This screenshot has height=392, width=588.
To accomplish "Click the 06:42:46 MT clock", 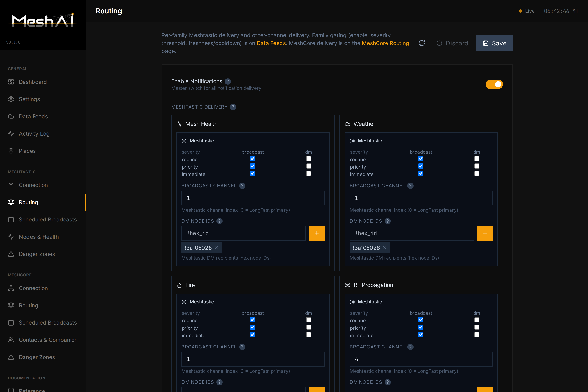I will [561, 11].
